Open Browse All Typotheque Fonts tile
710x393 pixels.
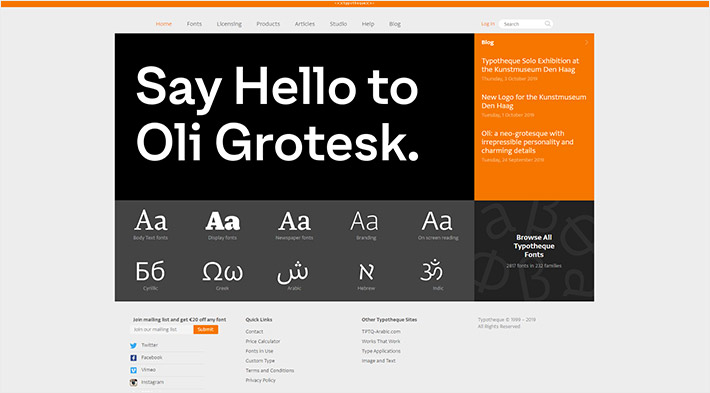pyautogui.click(x=534, y=251)
